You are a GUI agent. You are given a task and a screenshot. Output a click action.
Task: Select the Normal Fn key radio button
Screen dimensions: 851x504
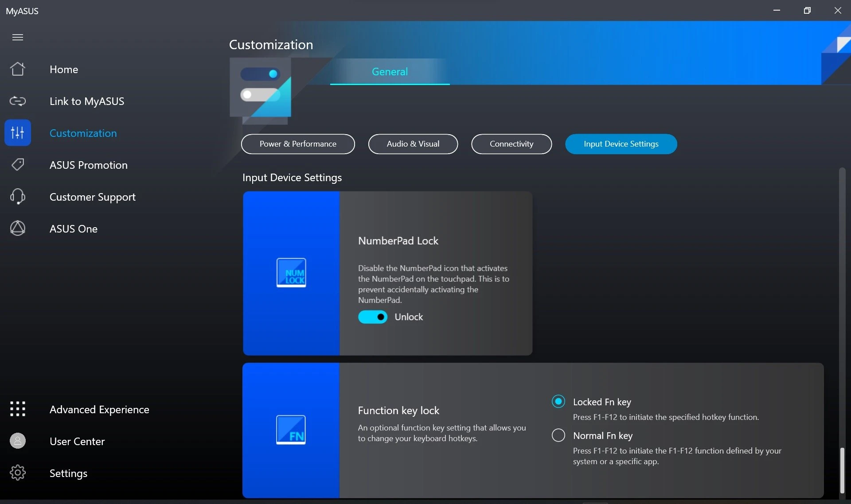point(558,435)
